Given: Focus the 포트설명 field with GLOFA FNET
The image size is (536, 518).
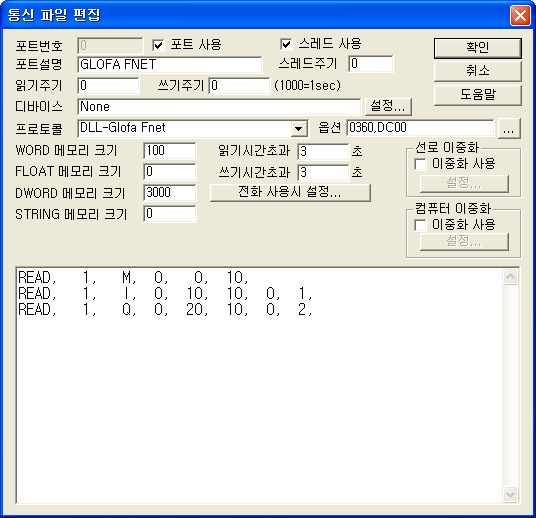Looking at the screenshot, I should (170, 65).
